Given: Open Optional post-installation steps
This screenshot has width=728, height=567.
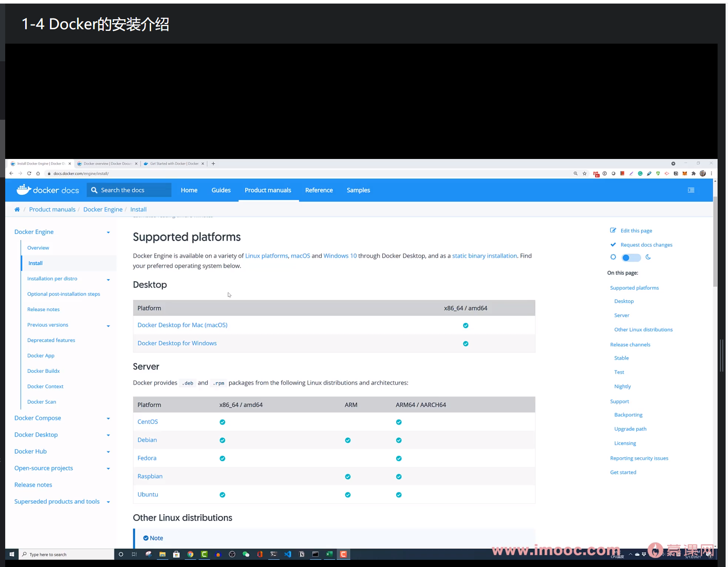Looking at the screenshot, I should click(x=64, y=294).
